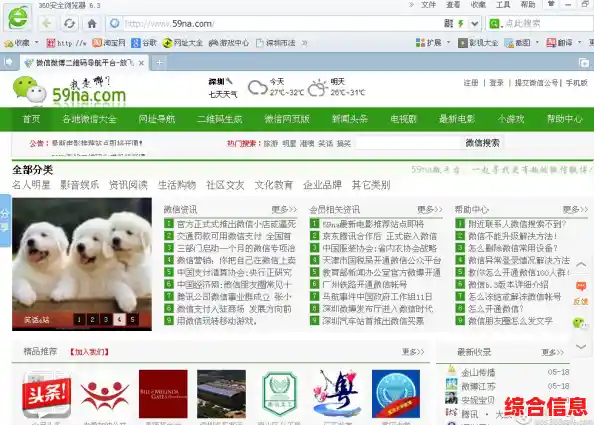Click 更多>> beside 帮助中心 section

(575, 209)
